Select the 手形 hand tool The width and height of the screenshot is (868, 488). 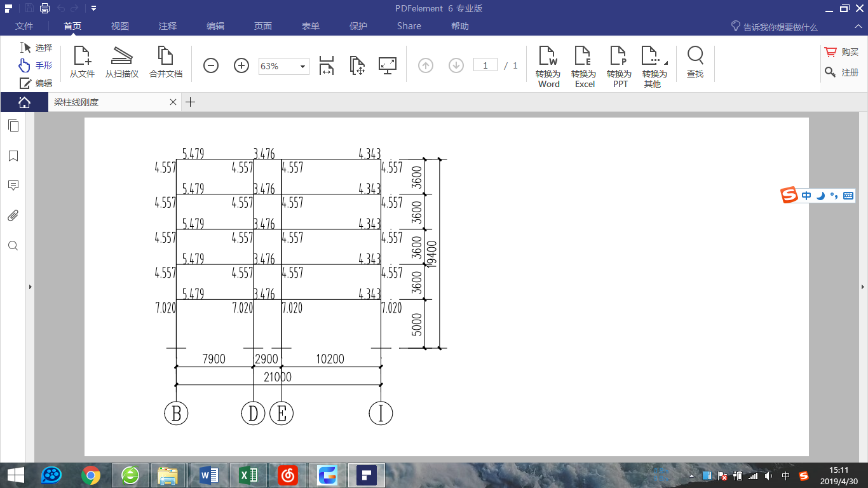click(x=36, y=65)
